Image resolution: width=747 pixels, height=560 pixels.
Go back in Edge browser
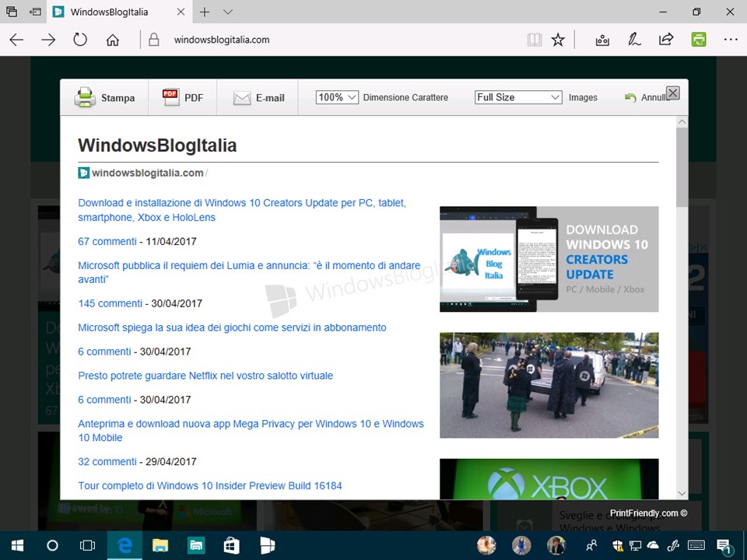tap(16, 40)
